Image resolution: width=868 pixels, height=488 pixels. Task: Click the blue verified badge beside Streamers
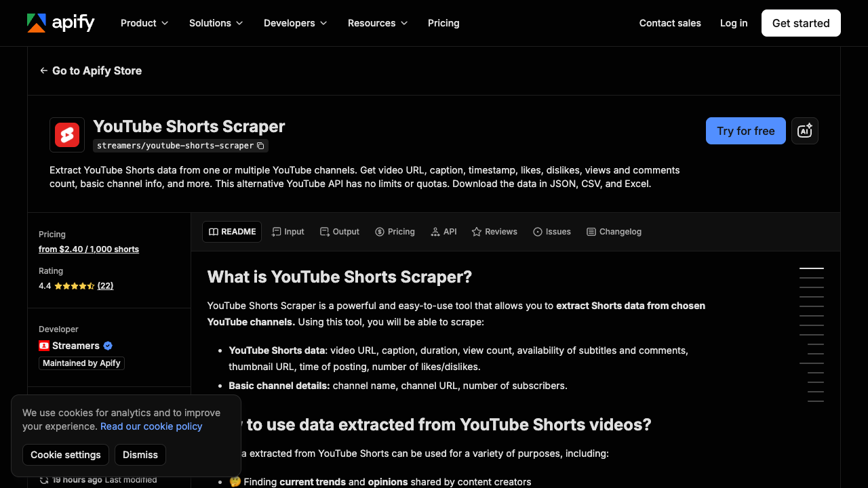[108, 346]
